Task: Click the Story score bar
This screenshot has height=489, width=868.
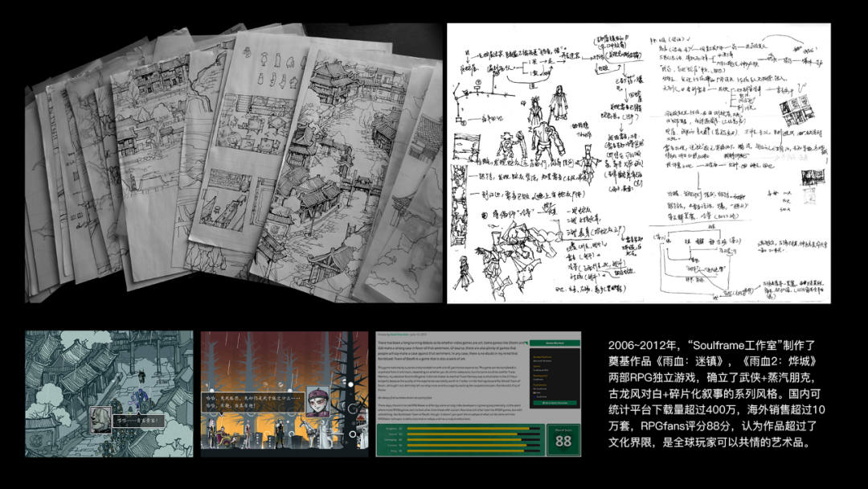Action: (x=473, y=450)
